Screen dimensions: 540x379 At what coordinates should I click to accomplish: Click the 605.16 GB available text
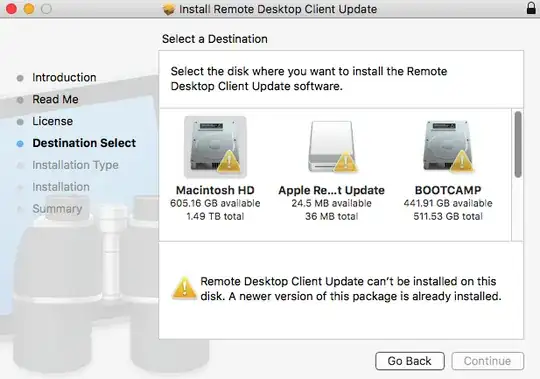(215, 203)
